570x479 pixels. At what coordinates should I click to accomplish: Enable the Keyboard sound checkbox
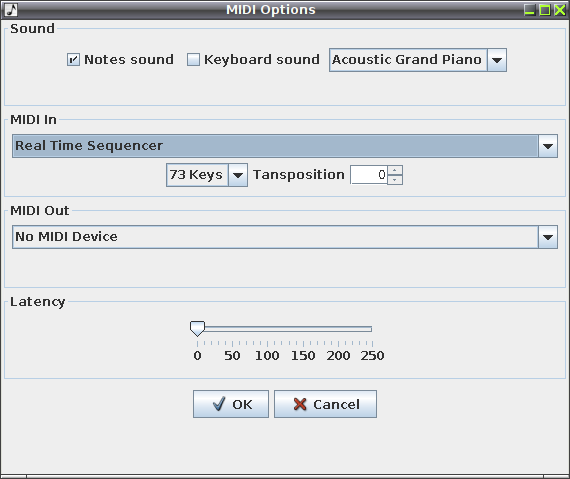(193, 60)
